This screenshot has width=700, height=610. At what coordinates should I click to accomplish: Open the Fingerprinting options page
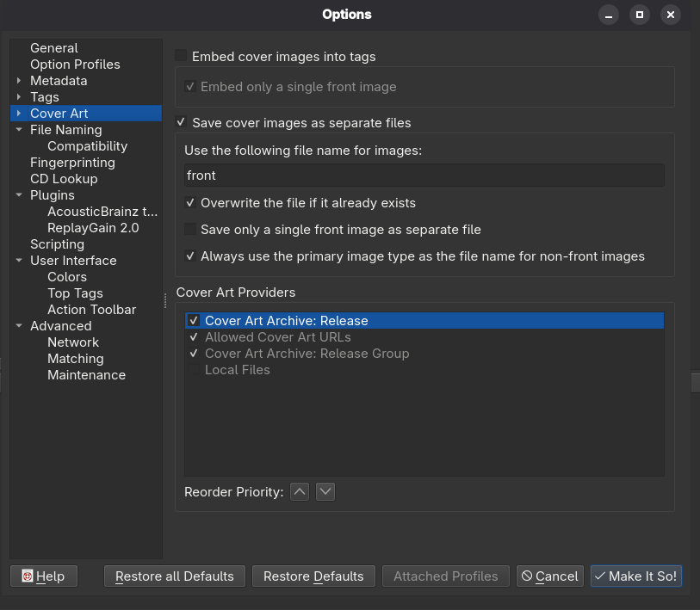[x=72, y=163]
